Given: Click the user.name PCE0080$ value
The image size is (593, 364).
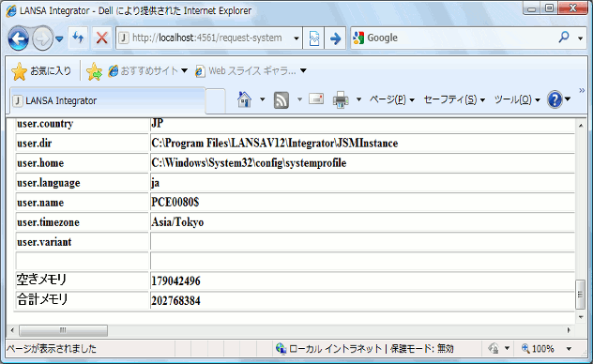Looking at the screenshot, I should tap(175, 203).
